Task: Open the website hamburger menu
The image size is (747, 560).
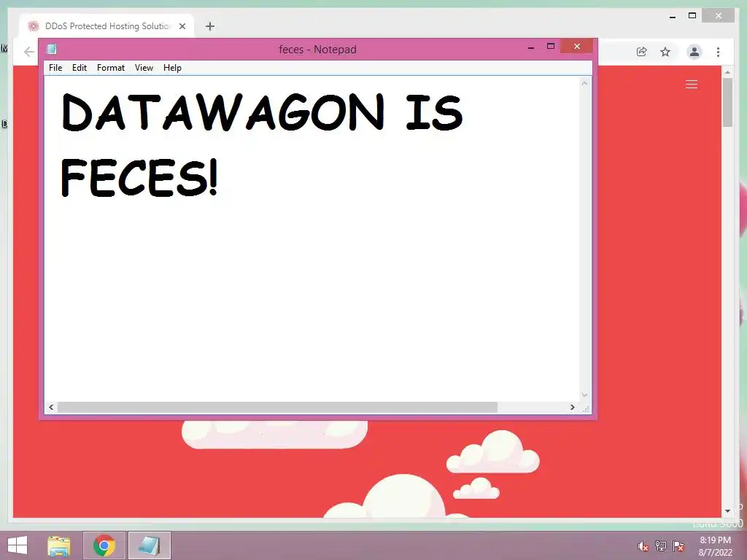Action: tap(692, 85)
